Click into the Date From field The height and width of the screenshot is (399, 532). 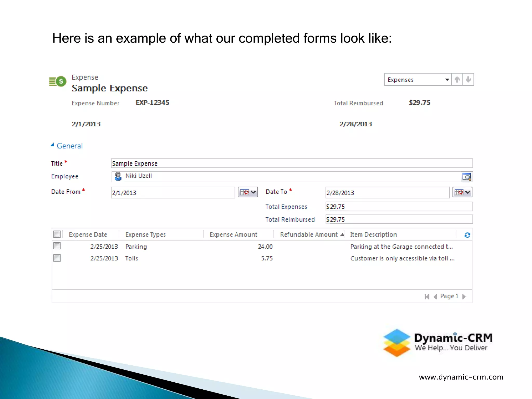coord(173,192)
